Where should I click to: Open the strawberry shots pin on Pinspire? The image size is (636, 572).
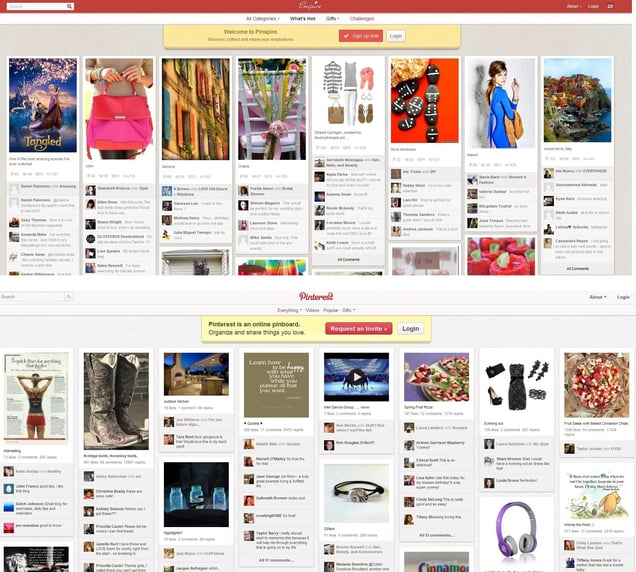click(x=501, y=256)
